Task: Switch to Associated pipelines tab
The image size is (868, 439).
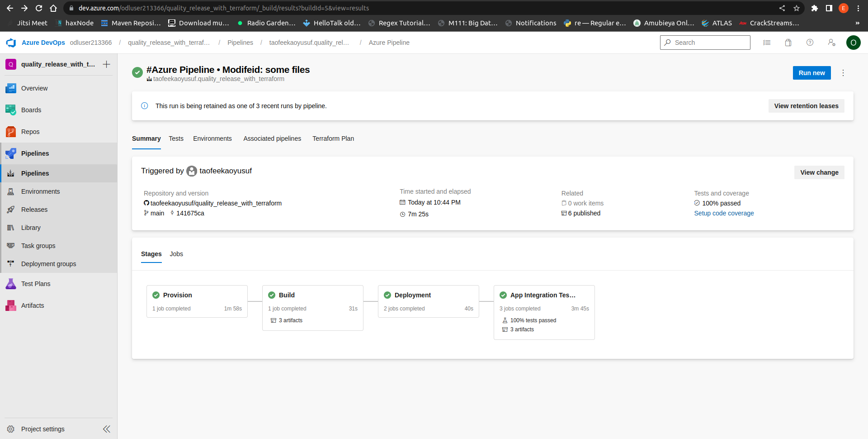Action: pos(272,138)
